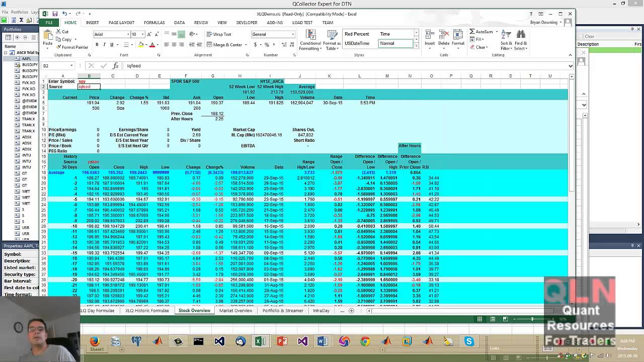The width and height of the screenshot is (644, 362).
Task: Switch to the FORMULAS ribbon tab
Action: tap(154, 23)
